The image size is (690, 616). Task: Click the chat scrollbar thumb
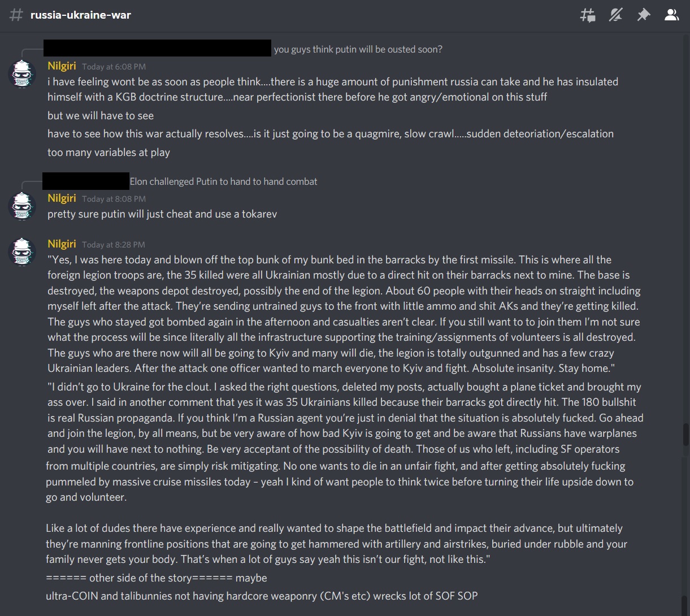686,434
